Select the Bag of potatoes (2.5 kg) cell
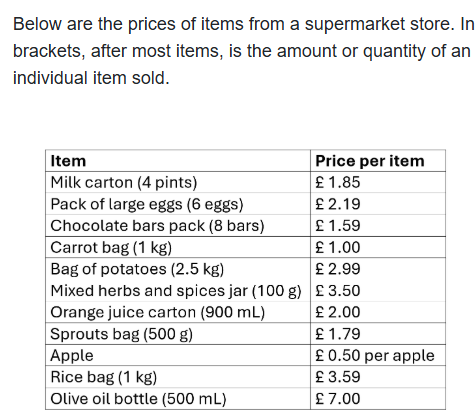Viewport: 475px width, 420px height. coord(178,269)
